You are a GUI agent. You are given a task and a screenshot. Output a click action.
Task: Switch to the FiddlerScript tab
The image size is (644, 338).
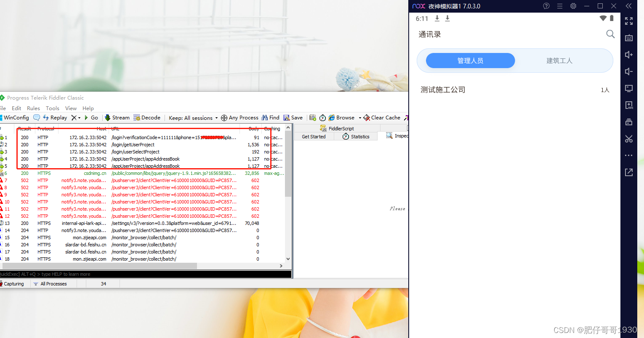coord(337,129)
